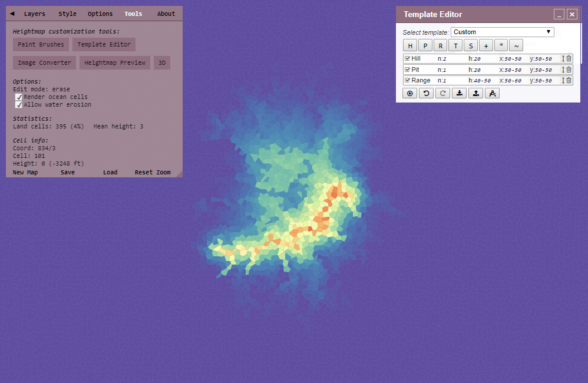Open the Heightmap Preview
This screenshot has height=383, width=588.
click(114, 62)
